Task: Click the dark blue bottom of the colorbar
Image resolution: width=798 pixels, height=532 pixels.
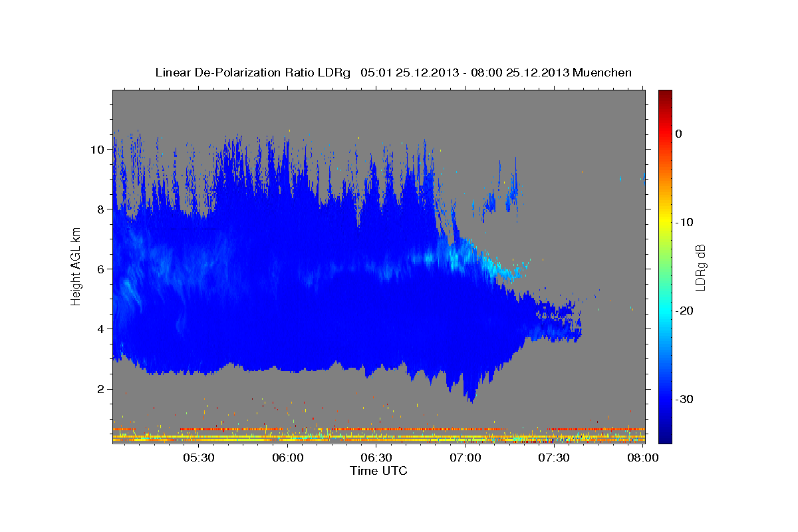Action: point(665,438)
